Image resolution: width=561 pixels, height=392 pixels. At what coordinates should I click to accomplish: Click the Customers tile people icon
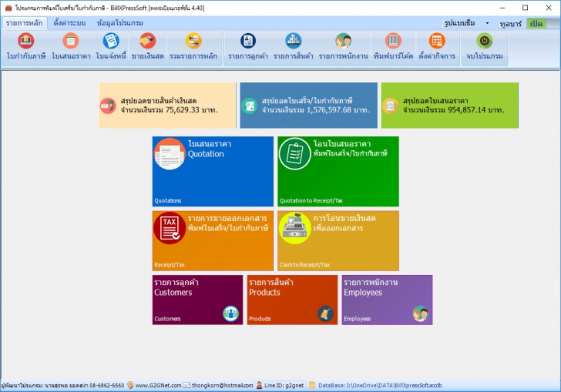coord(230,313)
